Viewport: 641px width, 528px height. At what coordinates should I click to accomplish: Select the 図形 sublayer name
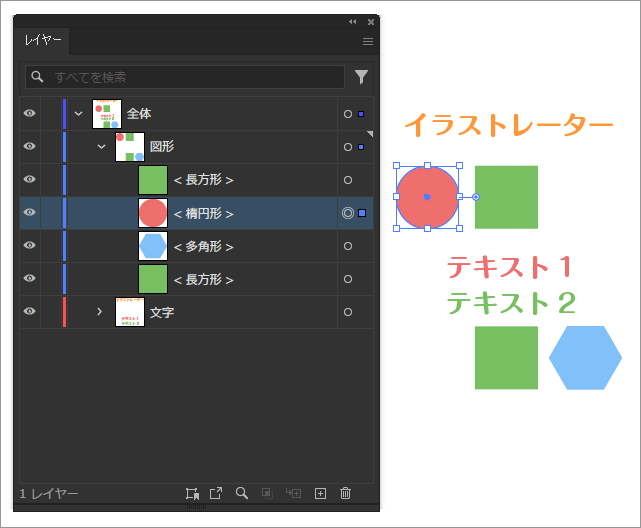click(162, 147)
